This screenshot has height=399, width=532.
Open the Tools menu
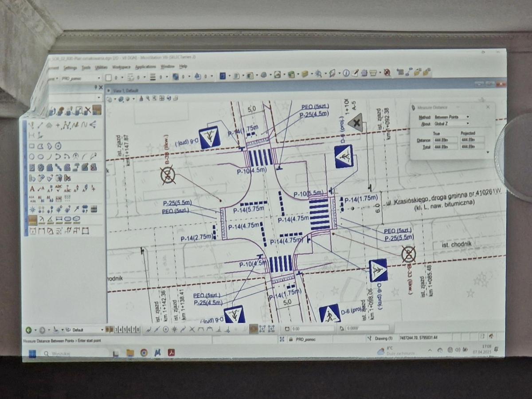coord(86,67)
